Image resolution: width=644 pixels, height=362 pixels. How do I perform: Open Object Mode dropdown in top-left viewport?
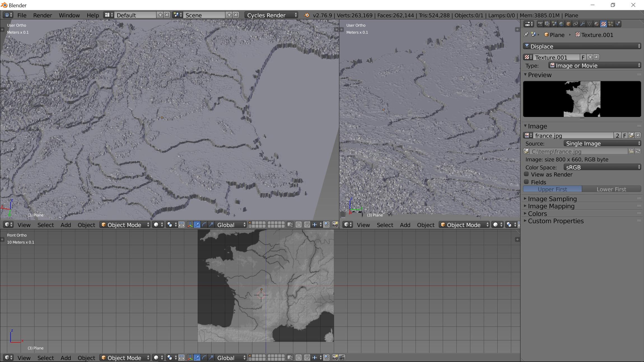[x=125, y=225]
